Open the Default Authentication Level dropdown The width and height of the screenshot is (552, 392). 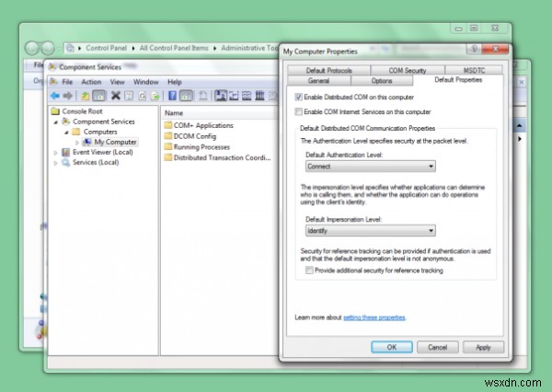click(371, 167)
